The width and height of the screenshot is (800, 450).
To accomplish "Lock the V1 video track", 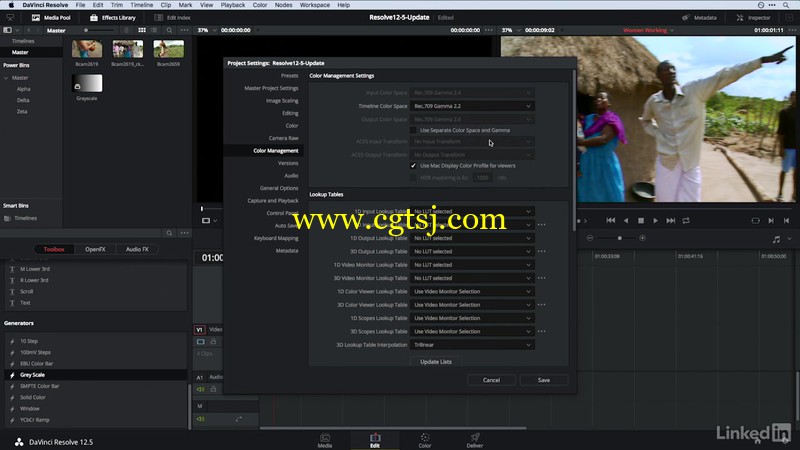I will [213, 341].
